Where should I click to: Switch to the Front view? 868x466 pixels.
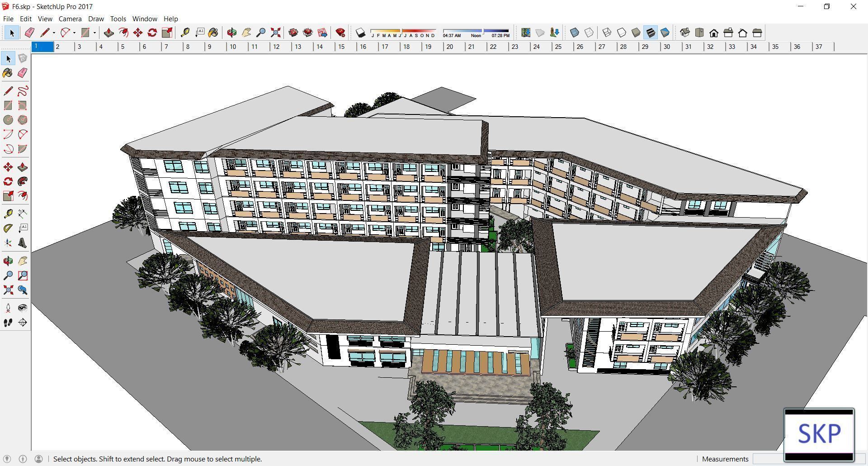[714, 33]
